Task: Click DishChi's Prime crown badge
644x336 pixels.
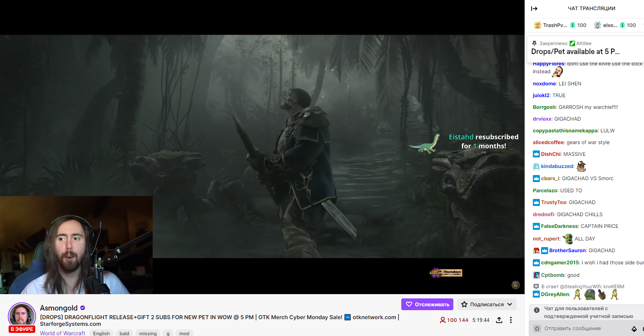Action: point(536,154)
